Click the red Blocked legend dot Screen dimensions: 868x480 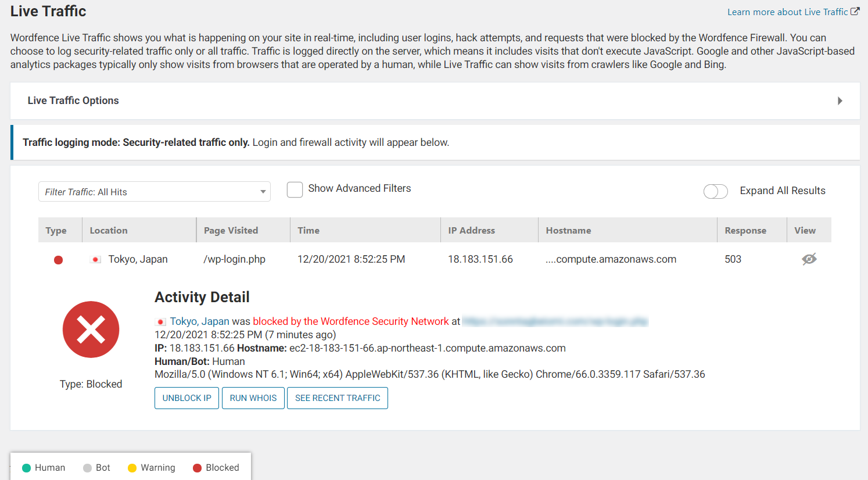(x=197, y=468)
